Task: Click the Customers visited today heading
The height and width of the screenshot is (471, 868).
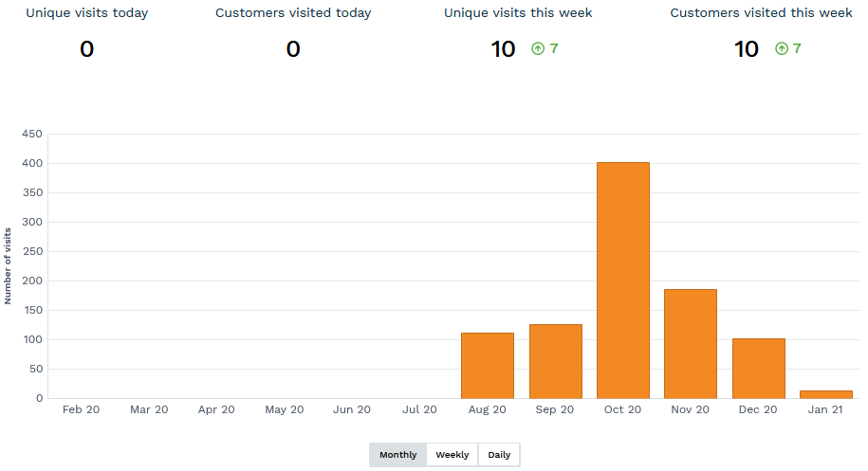Action: [x=293, y=13]
